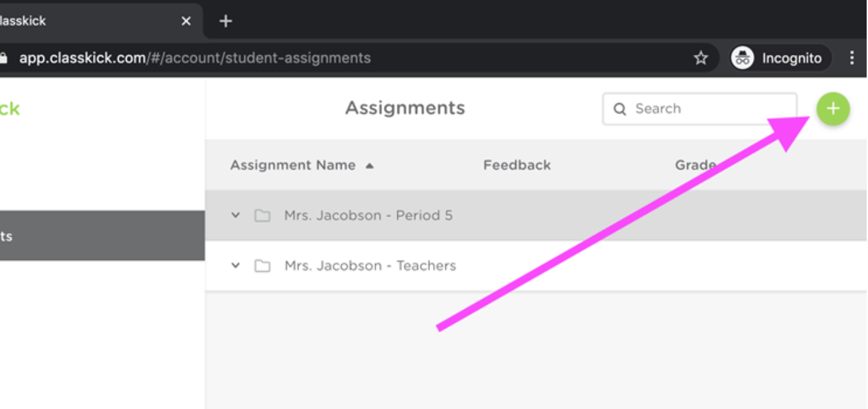The image size is (868, 409).
Task: Expand the Assignment Name sort arrow
Action: click(371, 164)
